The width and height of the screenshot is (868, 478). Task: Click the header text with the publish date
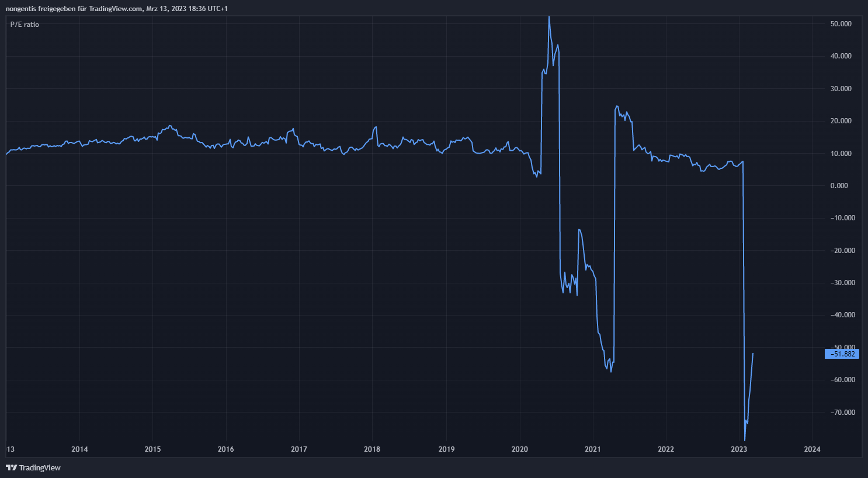tap(117, 9)
